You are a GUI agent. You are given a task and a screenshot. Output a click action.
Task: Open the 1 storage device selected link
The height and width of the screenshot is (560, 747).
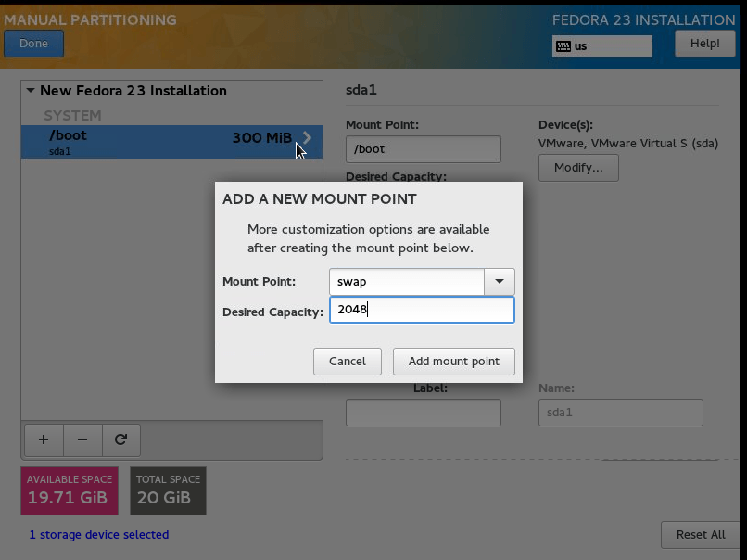coord(99,535)
